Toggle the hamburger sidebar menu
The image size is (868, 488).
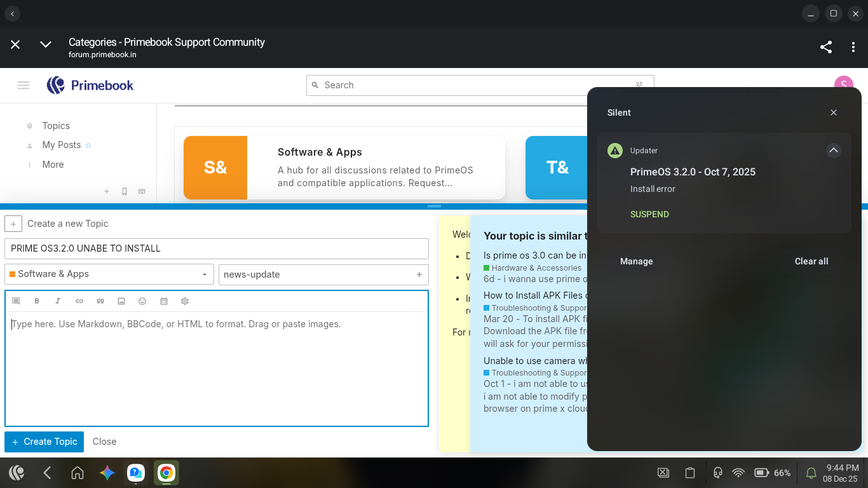[24, 85]
